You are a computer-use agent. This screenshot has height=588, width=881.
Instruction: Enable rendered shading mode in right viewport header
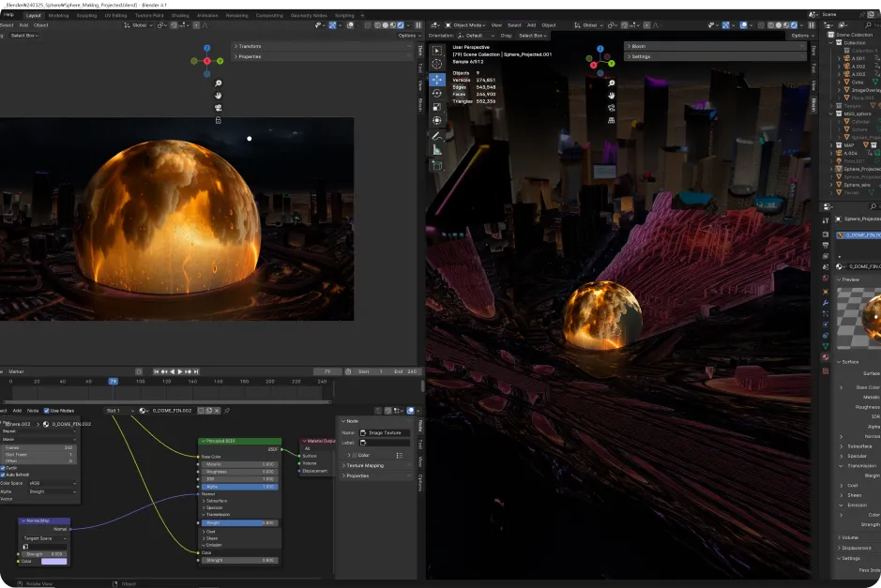pos(794,25)
